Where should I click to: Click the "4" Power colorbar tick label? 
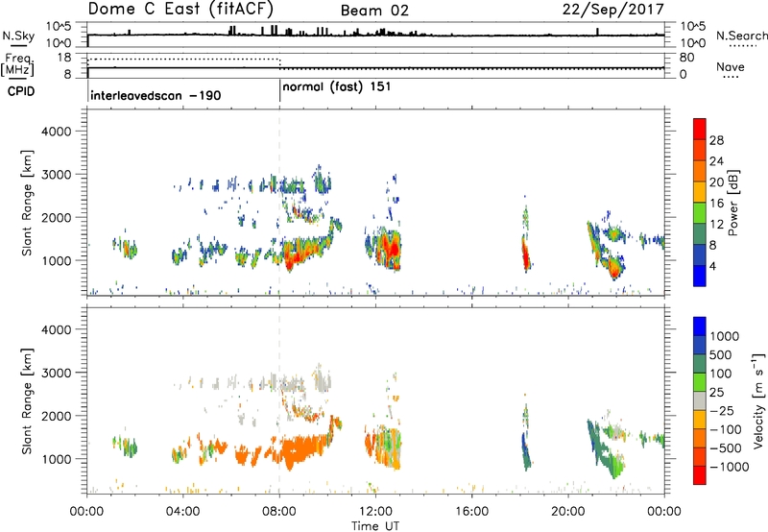pos(712,266)
